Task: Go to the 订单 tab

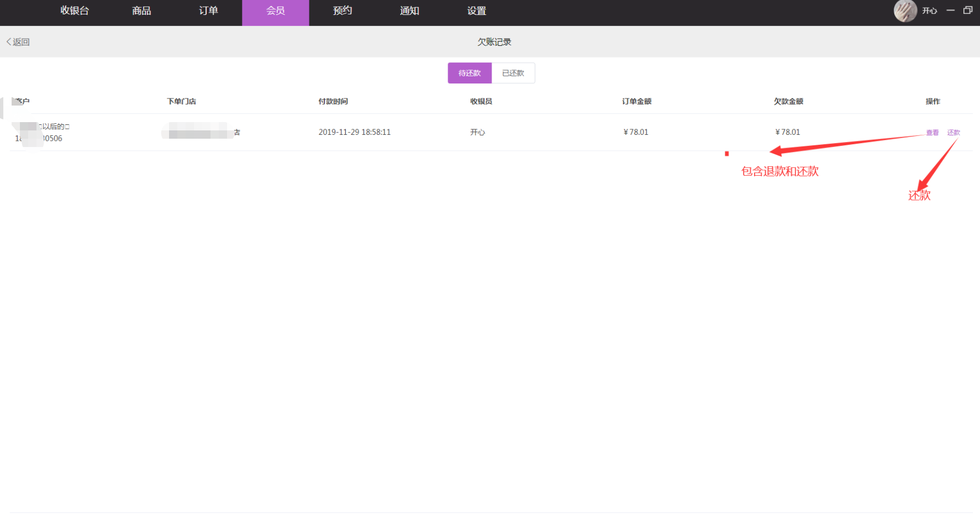Action: tap(208, 11)
